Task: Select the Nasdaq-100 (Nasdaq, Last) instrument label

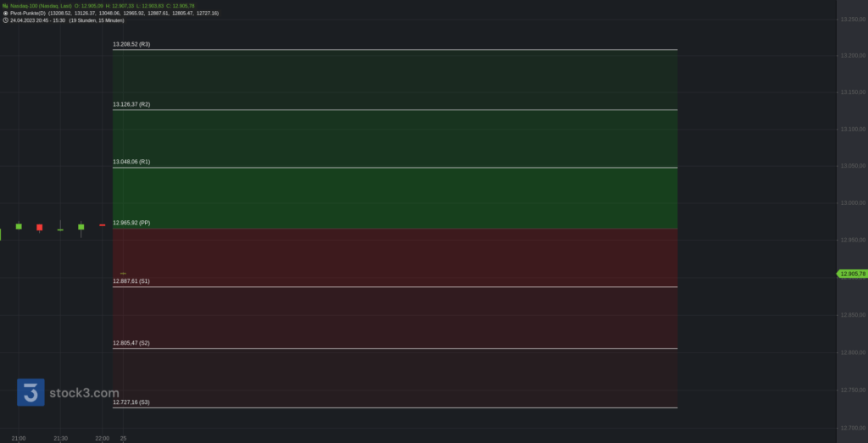Action: 41,6
